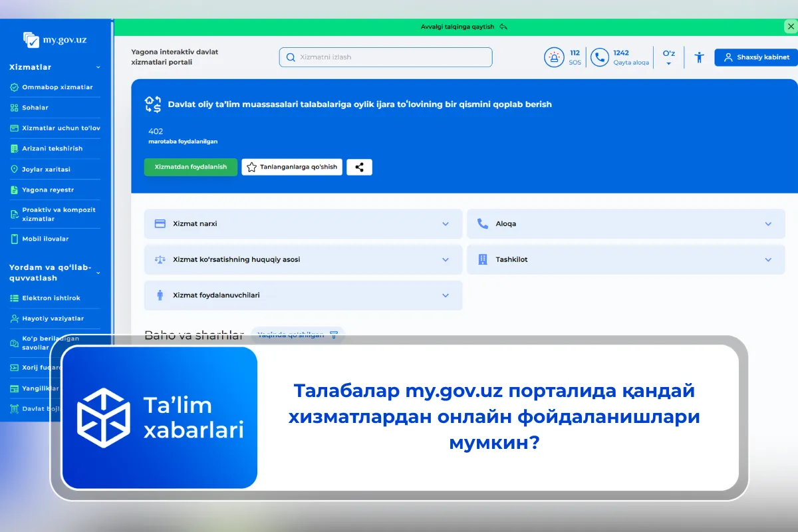
Task: Collapse the Xizmatlar sidebar section
Action: pyautogui.click(x=97, y=66)
